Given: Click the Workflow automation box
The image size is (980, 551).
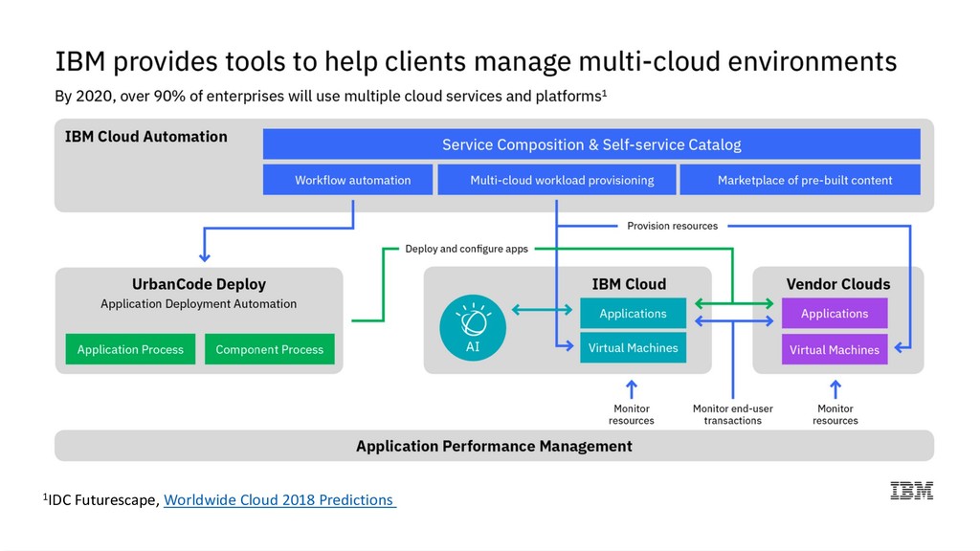Looking at the screenshot, I should click(347, 180).
